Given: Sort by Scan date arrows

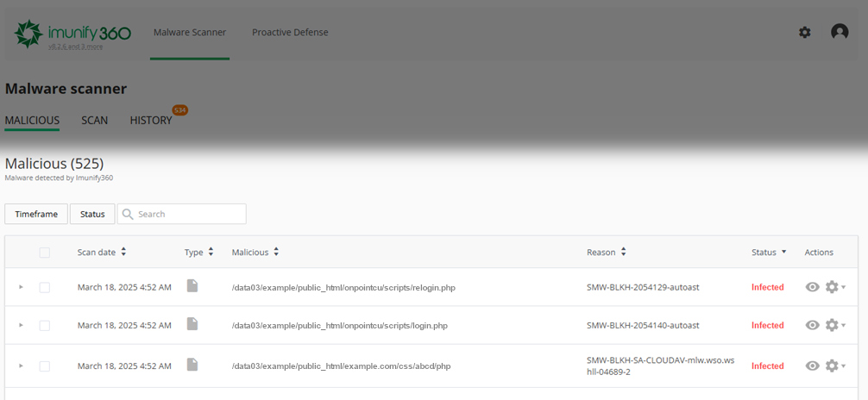Looking at the screenshot, I should 123,252.
